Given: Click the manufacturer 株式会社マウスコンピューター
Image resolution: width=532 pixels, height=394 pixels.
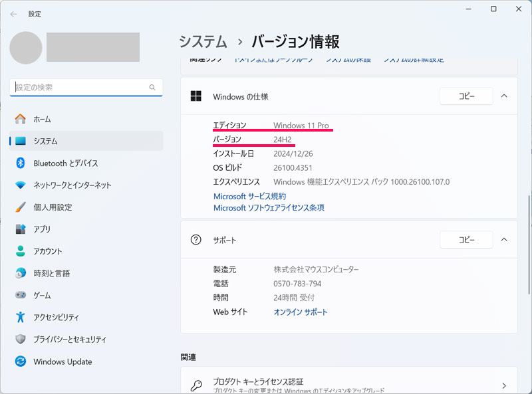Looking at the screenshot, I should tap(316, 270).
